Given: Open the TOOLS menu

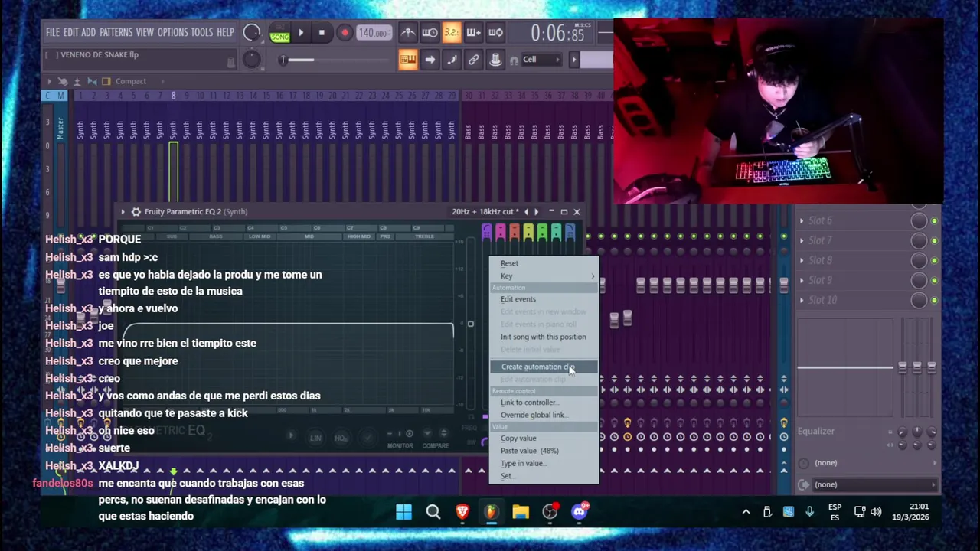Looking at the screenshot, I should coord(202,33).
